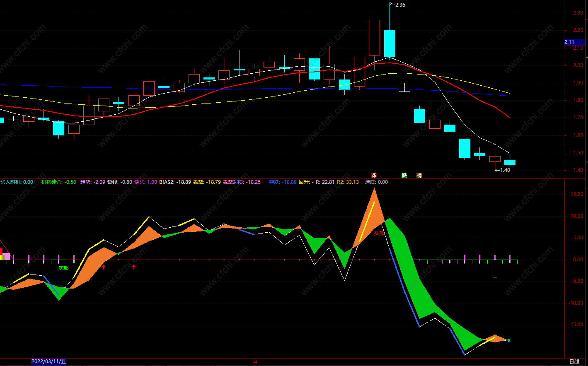588x366 pixels.
Task: Select the 2022/03/11/五 date label
Action: click(48, 361)
